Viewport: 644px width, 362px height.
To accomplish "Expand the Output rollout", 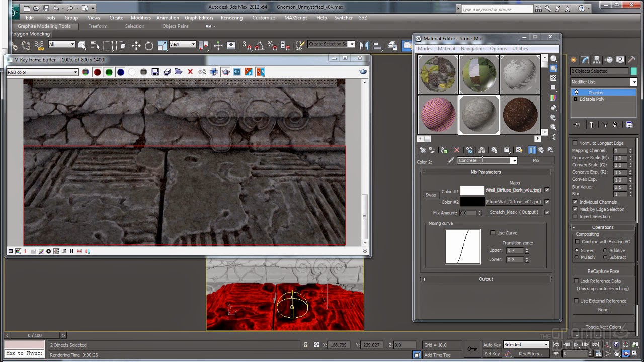I will point(486,279).
